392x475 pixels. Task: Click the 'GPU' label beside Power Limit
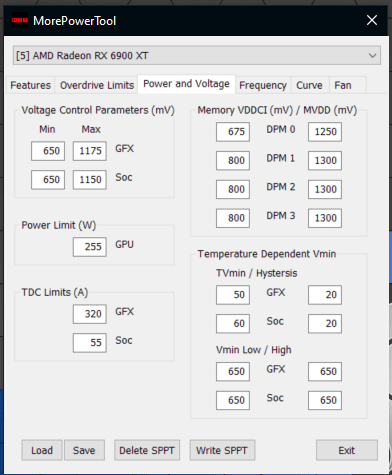(x=124, y=245)
